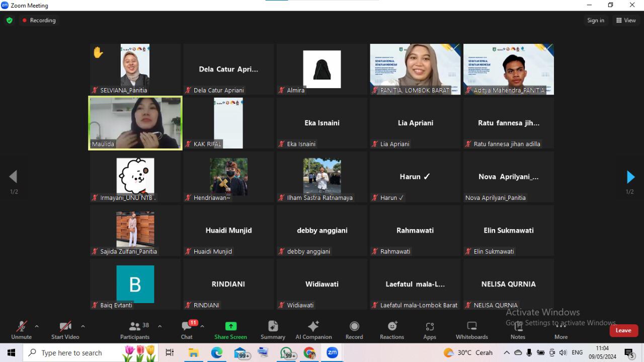The image size is (644, 362).
Task: Click the name label 'debby anggiani'
Action: click(x=308, y=252)
